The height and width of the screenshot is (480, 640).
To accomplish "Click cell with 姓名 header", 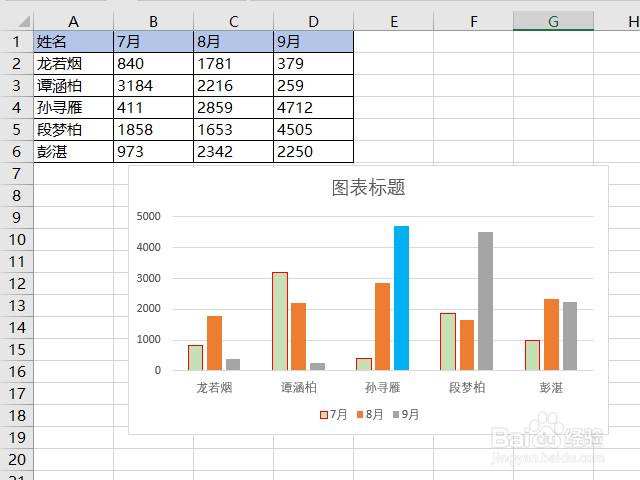I will pyautogui.click(x=73, y=42).
